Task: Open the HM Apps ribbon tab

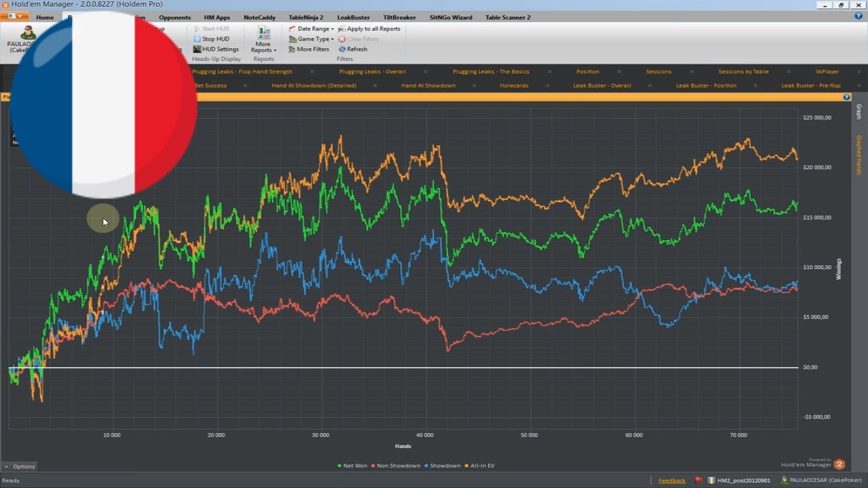Action: (x=217, y=18)
